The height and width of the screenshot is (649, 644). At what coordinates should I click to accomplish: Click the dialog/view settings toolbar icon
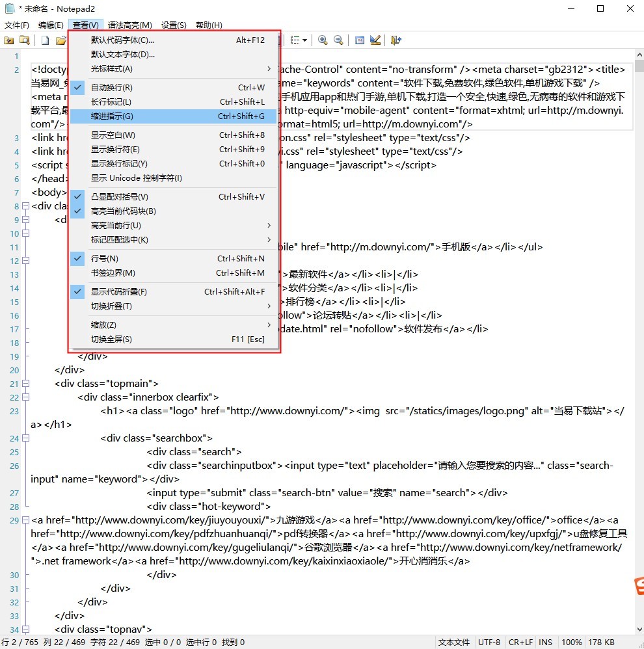coord(360,40)
